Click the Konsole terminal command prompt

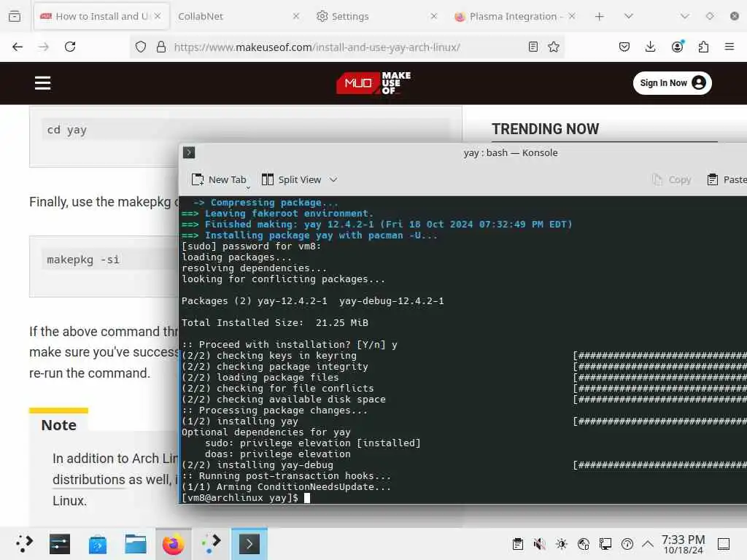(x=245, y=497)
